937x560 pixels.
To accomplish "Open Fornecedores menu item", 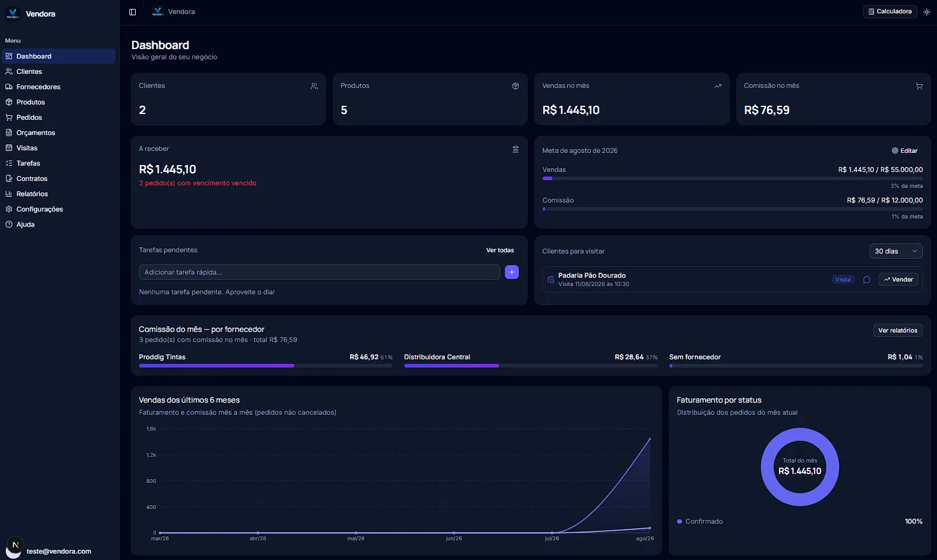I will [58, 87].
